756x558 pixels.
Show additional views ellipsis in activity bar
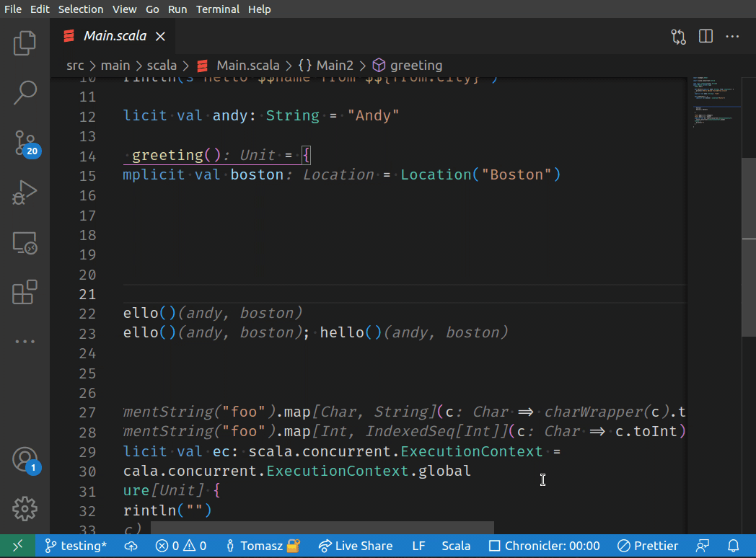point(25,342)
